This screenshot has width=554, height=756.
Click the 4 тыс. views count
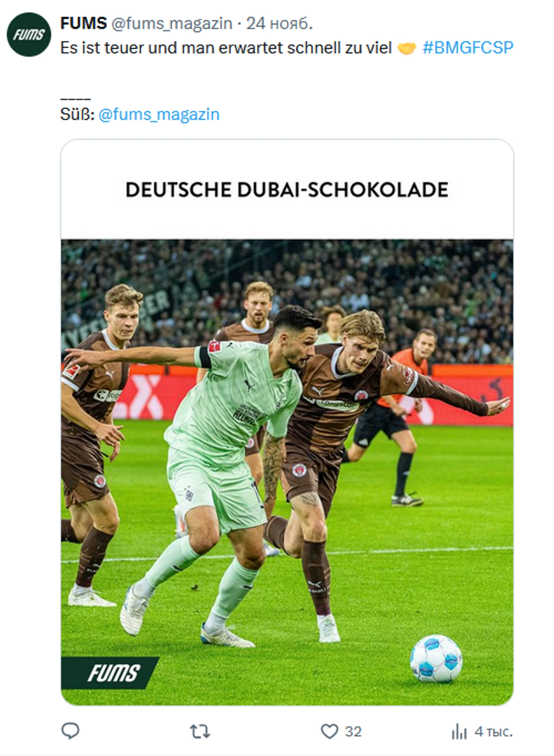tap(494, 732)
